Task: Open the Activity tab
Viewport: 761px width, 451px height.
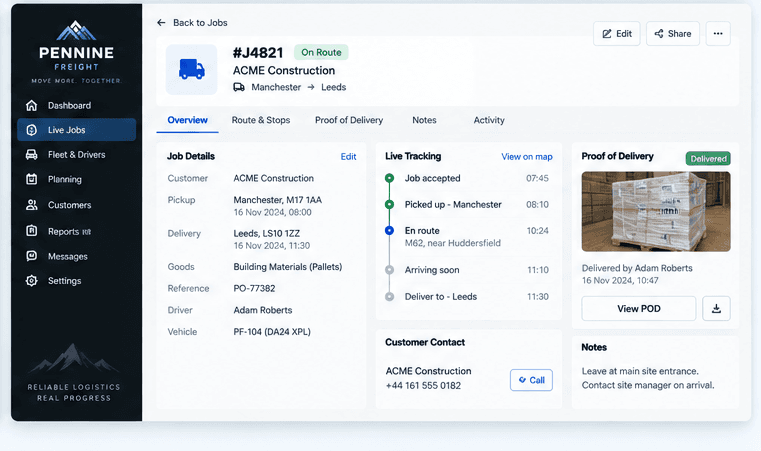Action: click(x=489, y=120)
